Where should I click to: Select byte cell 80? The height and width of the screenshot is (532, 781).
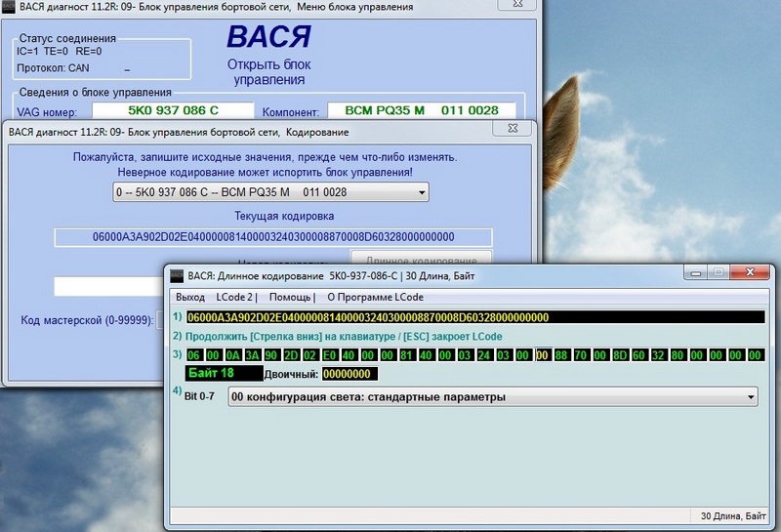(x=678, y=355)
